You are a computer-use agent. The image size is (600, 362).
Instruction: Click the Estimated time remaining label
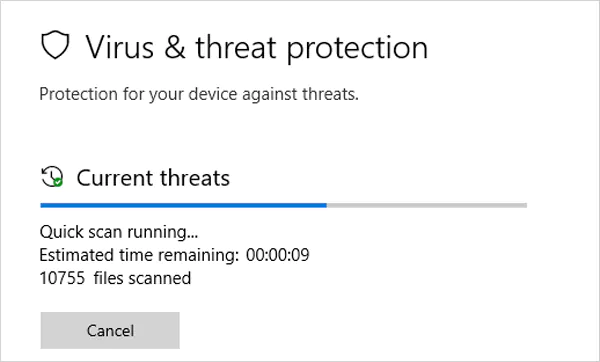tap(139, 255)
